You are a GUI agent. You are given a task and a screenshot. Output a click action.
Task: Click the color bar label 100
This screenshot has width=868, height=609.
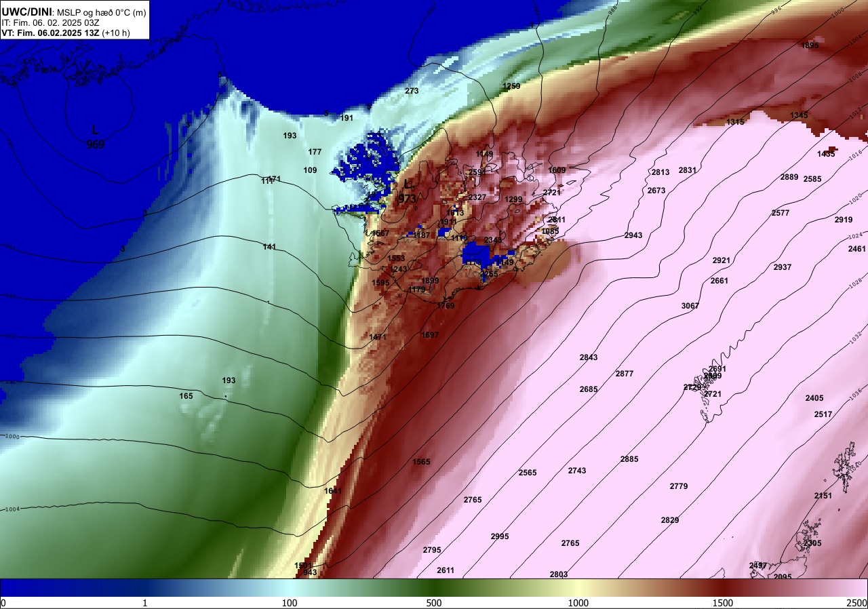(290, 604)
